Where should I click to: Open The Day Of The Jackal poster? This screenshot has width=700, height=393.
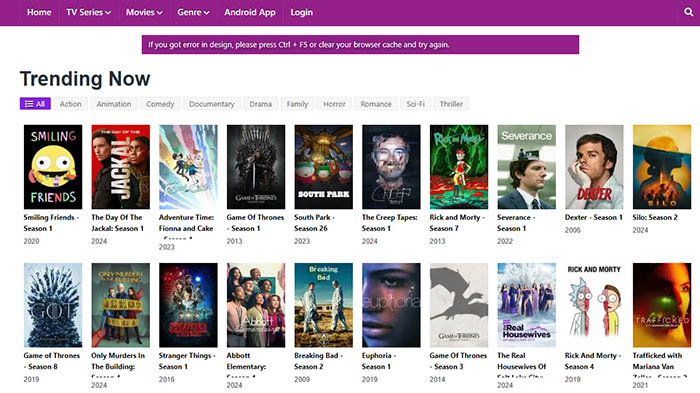121,167
